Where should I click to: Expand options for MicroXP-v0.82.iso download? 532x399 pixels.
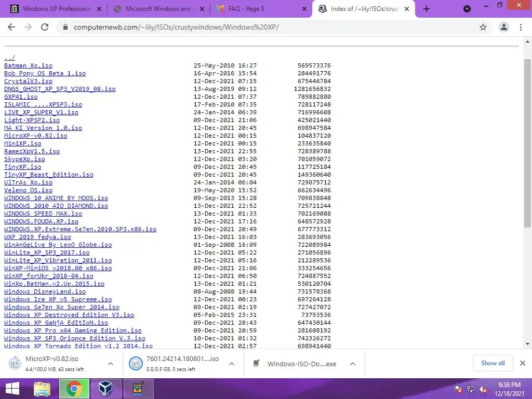click(x=111, y=364)
